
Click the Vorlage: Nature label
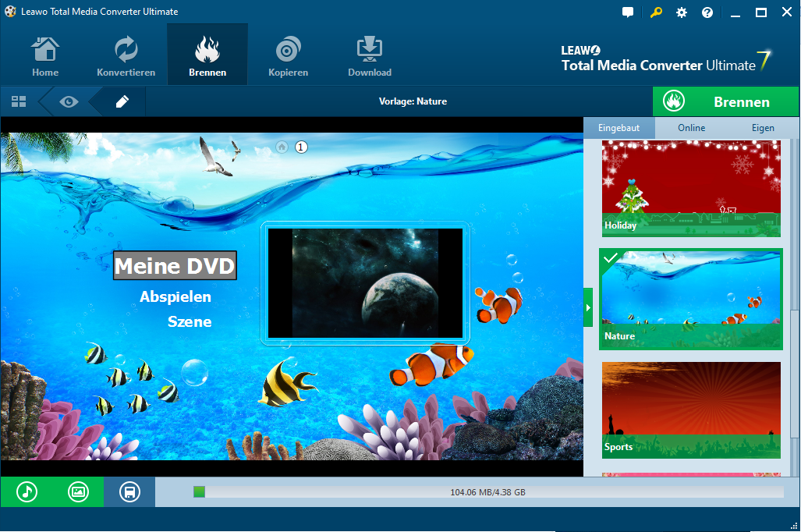point(413,101)
